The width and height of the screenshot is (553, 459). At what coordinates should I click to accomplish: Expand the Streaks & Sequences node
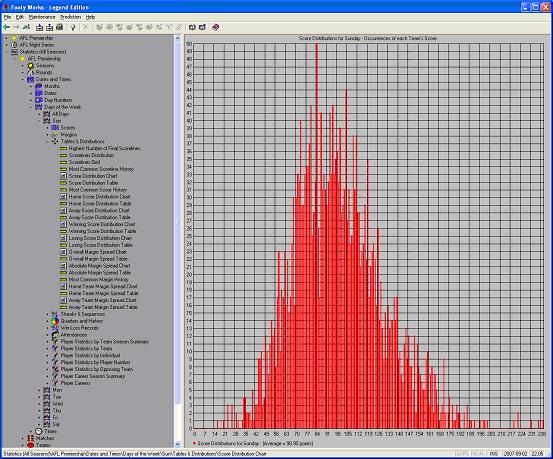pos(47,314)
